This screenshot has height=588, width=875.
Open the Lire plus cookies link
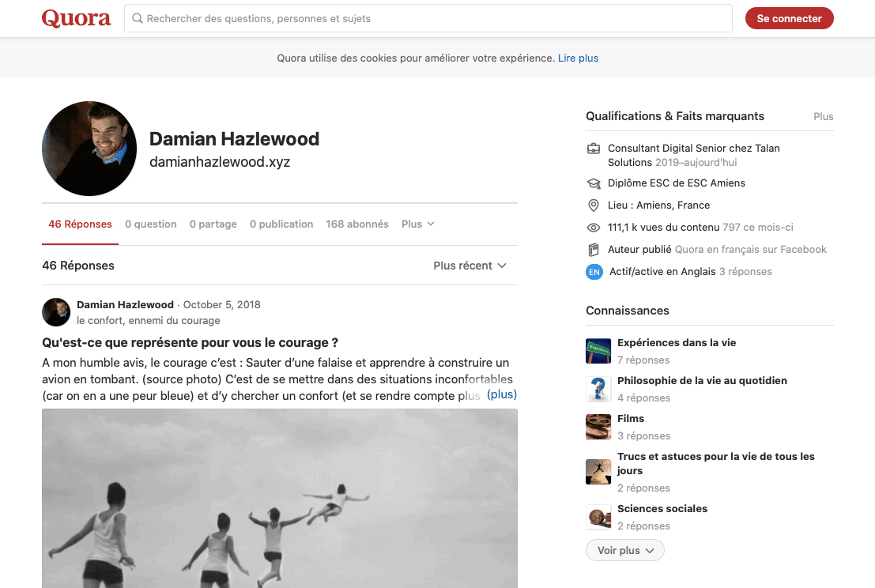(x=578, y=58)
